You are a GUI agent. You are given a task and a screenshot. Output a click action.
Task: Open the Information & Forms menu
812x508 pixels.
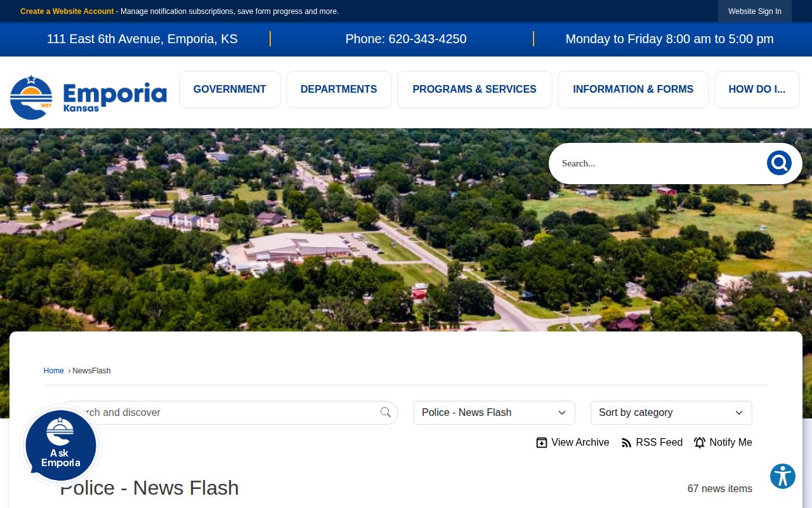click(x=633, y=90)
